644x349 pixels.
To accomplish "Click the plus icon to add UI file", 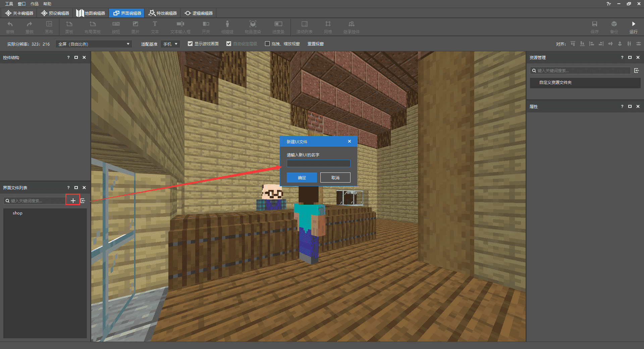I will coord(73,201).
